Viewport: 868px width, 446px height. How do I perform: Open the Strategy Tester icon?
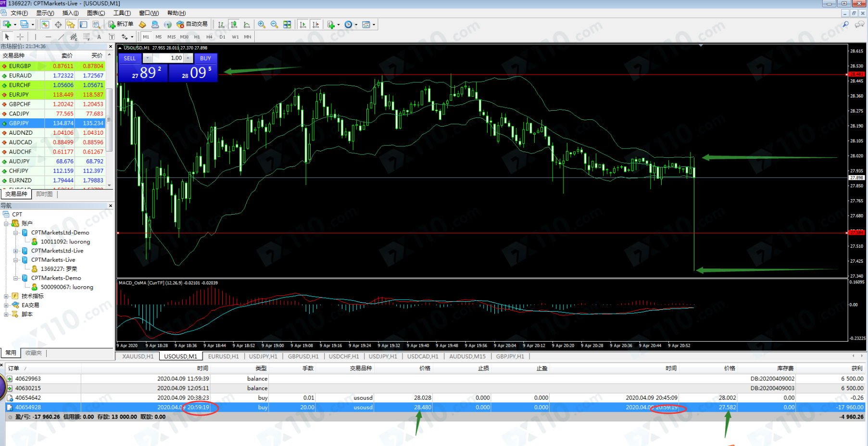coord(96,24)
